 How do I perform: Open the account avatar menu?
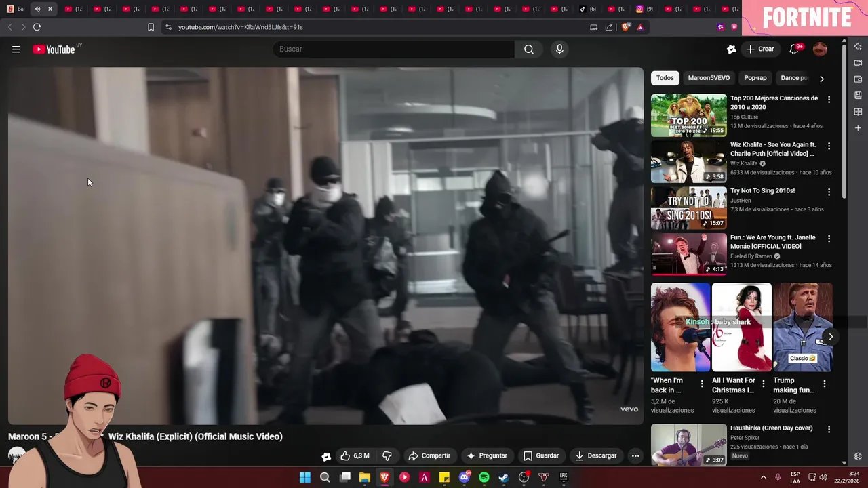pos(820,49)
